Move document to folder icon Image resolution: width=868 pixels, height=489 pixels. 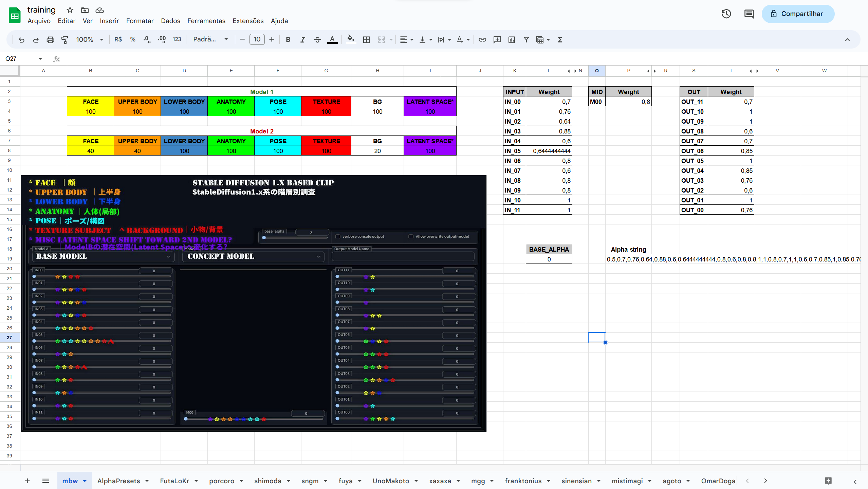coord(85,10)
